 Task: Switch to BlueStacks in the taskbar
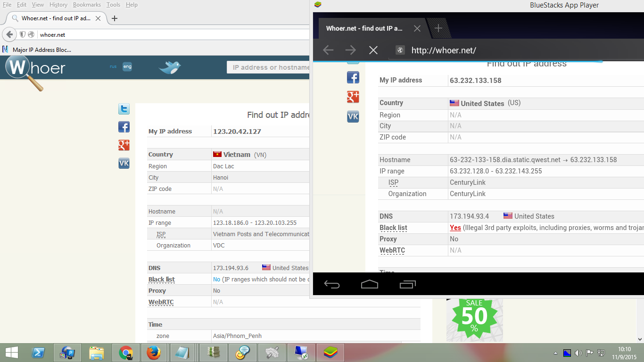click(x=330, y=353)
